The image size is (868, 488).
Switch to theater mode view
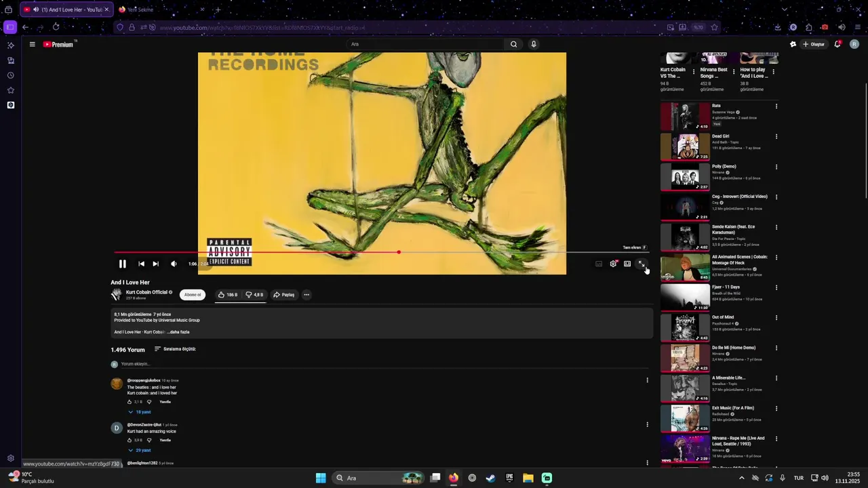627,264
